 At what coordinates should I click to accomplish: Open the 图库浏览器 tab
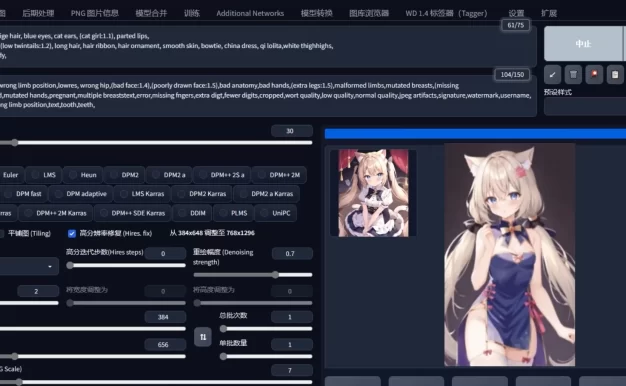[x=369, y=13]
